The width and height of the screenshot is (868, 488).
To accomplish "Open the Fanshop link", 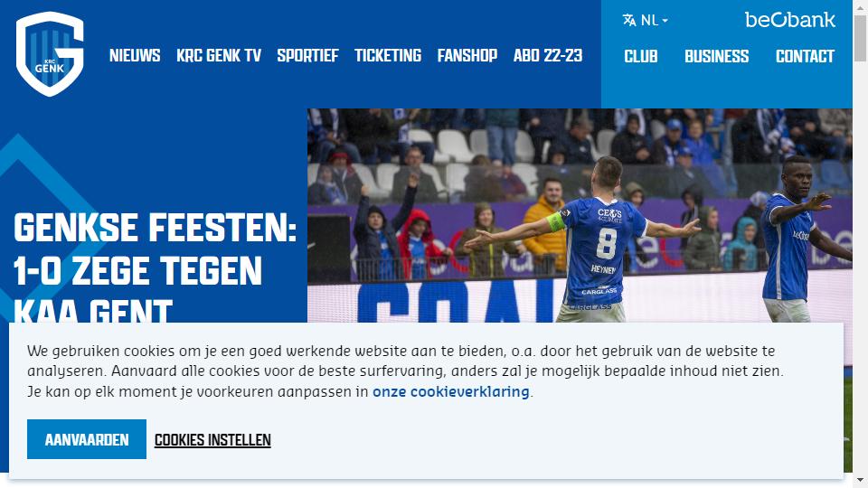I will coord(467,55).
